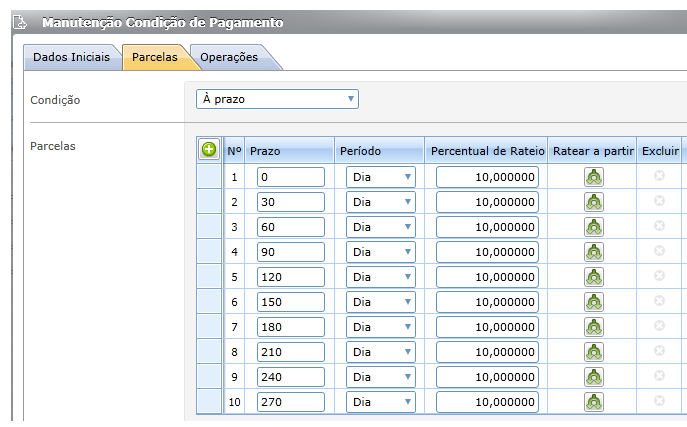Screen dimensions: 687x427
Task: Click Excluir icon for parcela 4
Action: 659,251
